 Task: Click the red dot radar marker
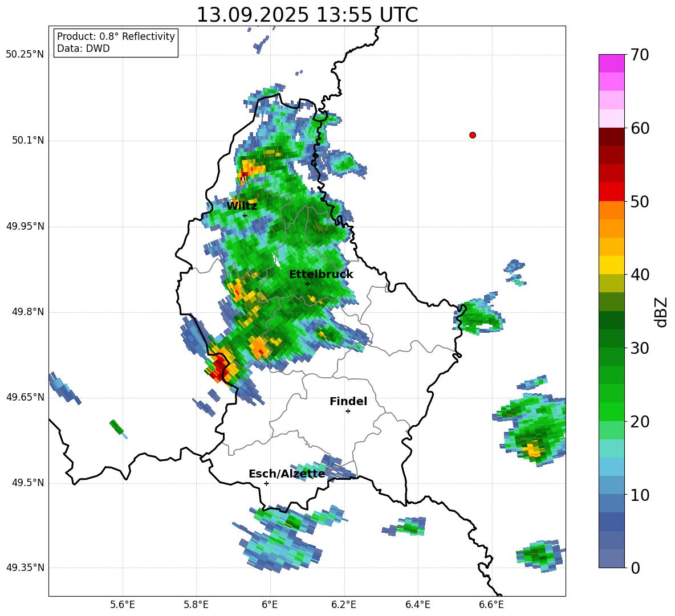pyautogui.click(x=473, y=135)
